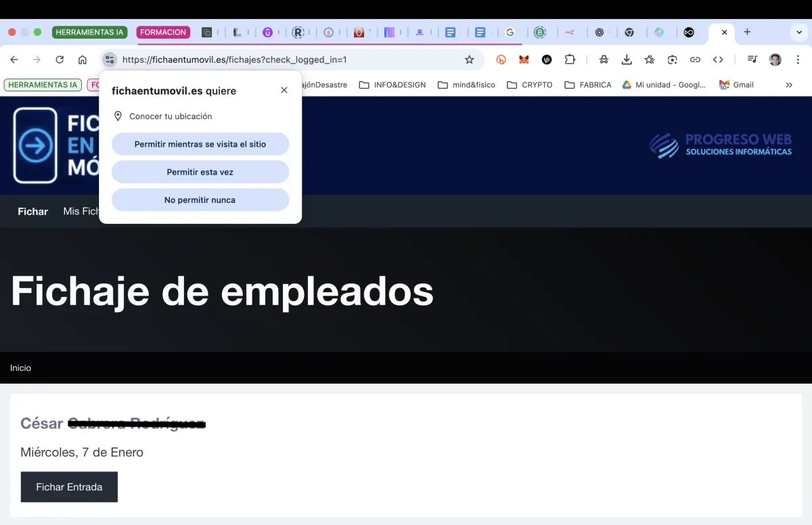
Task: Open the Chrome three-dot menu
Action: (798, 60)
